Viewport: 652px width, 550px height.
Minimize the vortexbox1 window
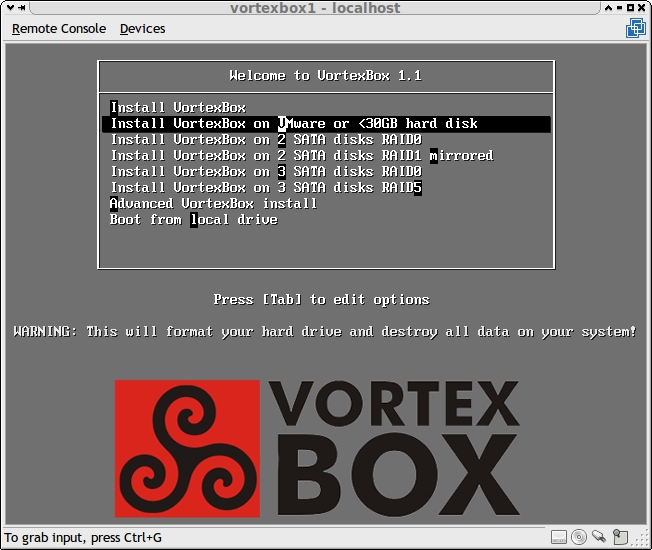point(619,7)
